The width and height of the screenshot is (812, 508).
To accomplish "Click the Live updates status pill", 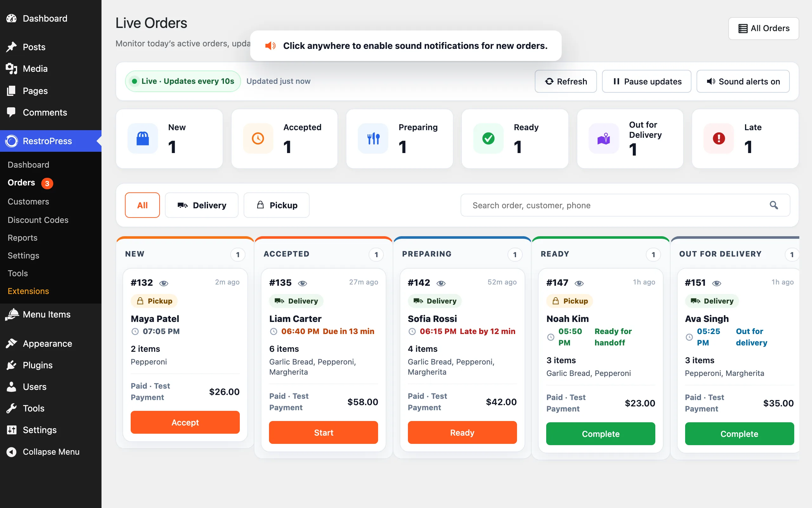I will point(183,81).
